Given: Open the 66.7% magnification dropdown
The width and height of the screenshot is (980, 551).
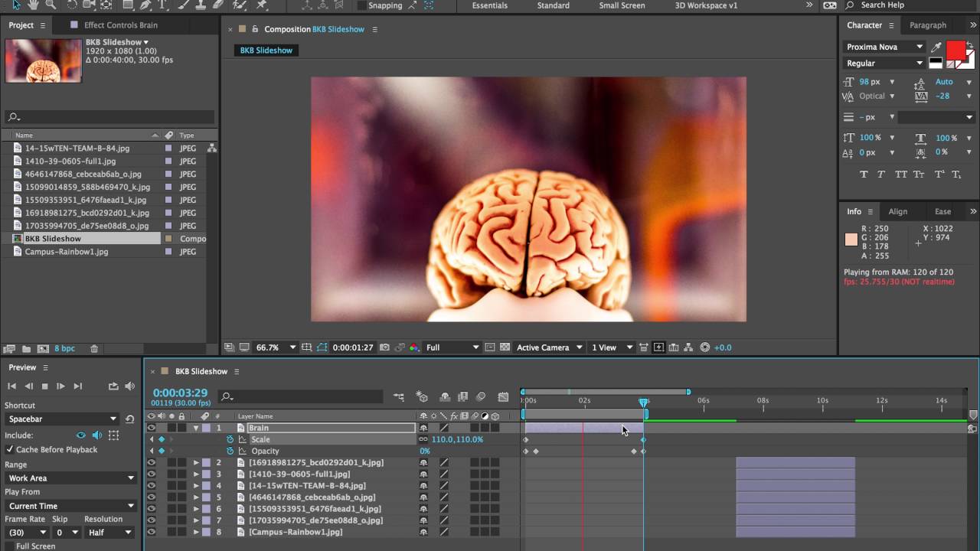Looking at the screenshot, I should click(x=275, y=347).
